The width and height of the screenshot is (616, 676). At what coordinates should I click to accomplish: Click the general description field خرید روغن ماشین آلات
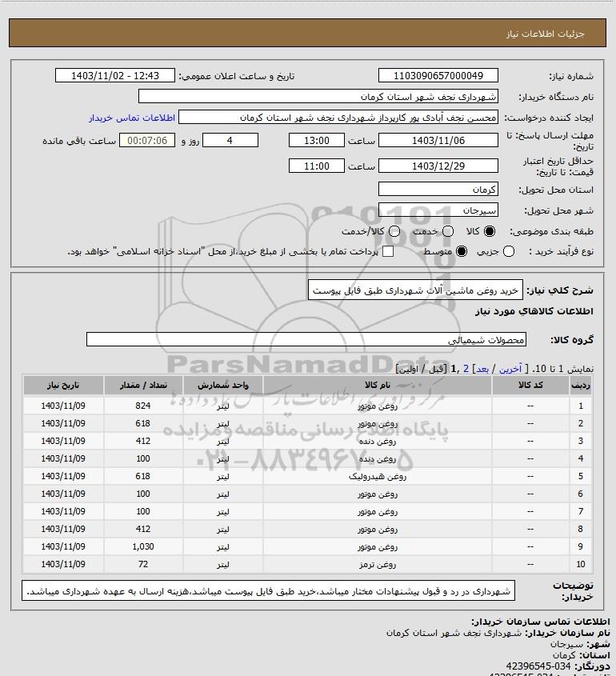point(415,290)
